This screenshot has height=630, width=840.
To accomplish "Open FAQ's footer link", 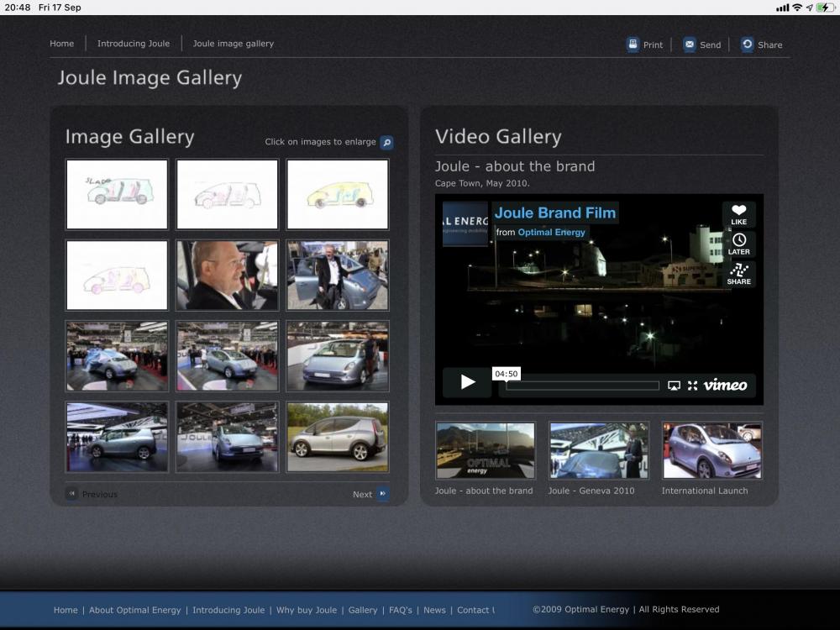I will 401,610.
